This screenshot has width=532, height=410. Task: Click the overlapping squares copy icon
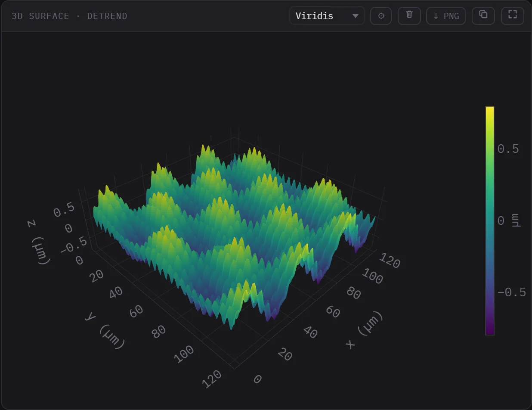pyautogui.click(x=483, y=16)
